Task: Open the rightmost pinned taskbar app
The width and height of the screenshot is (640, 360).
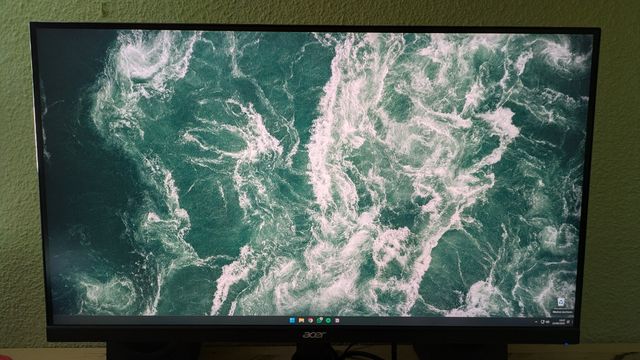Action: [337, 320]
